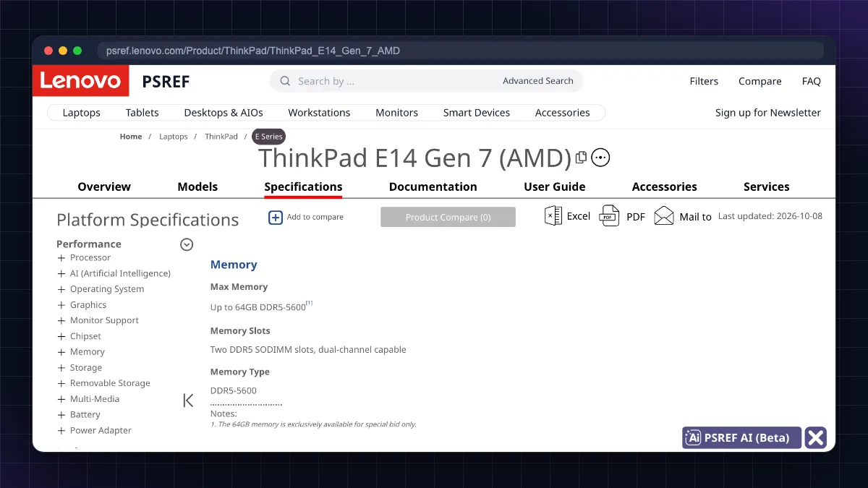Click the footnote [1] superscript link

(x=310, y=304)
